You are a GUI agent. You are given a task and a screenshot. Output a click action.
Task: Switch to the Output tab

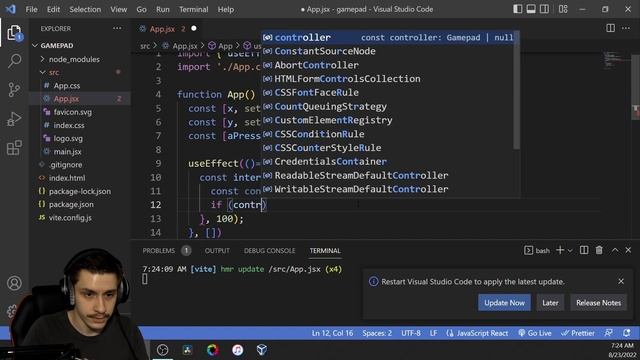coord(217,251)
